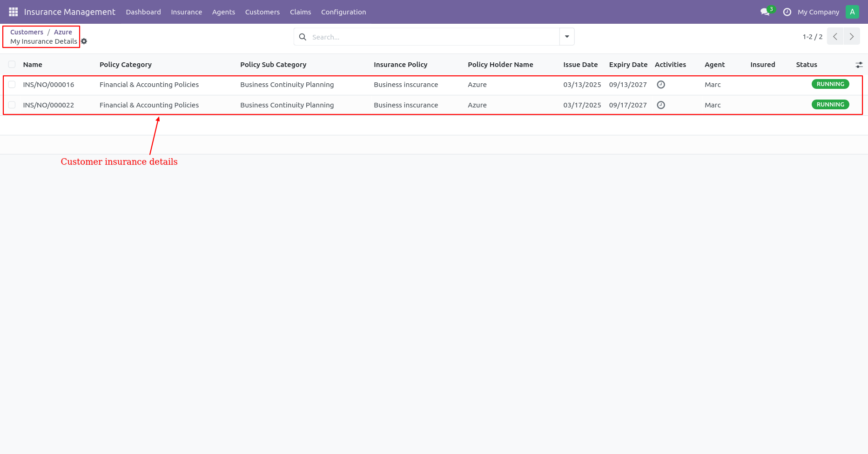This screenshot has height=454, width=868.
Task: Go to next page arrow
Action: 852,37
